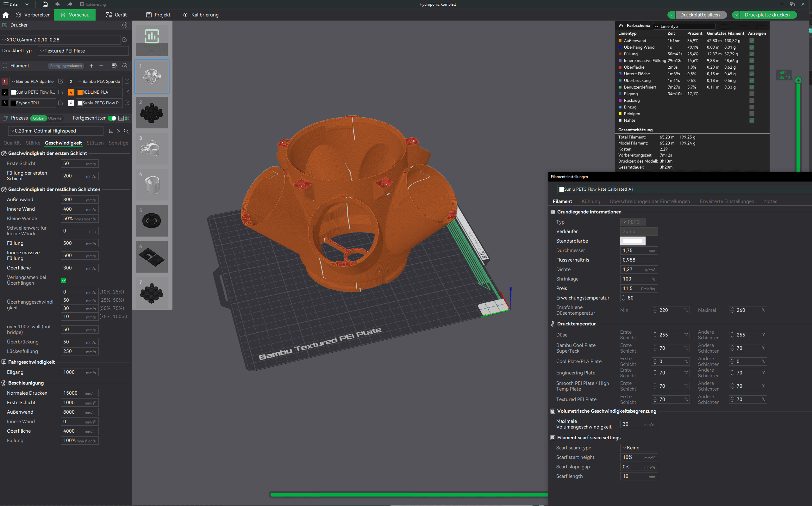Viewport: 812px width, 506px height.
Task: Open the Stützen process tab
Action: pyautogui.click(x=95, y=143)
